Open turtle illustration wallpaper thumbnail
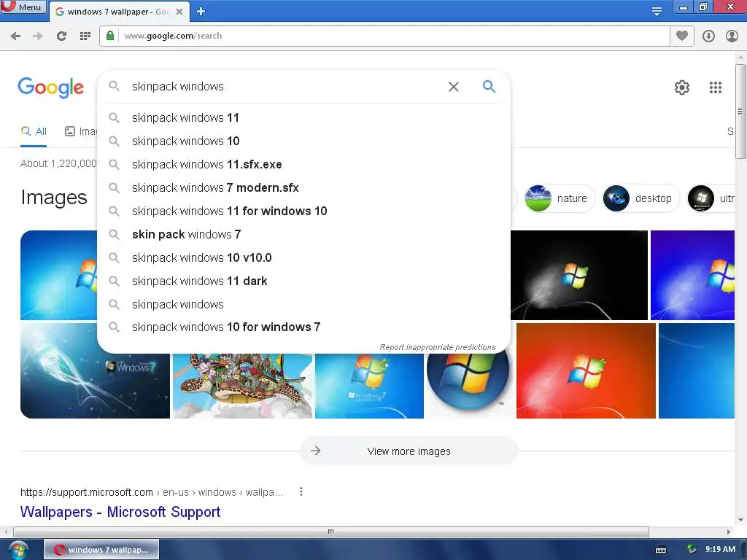This screenshot has height=560, width=747. click(x=242, y=386)
